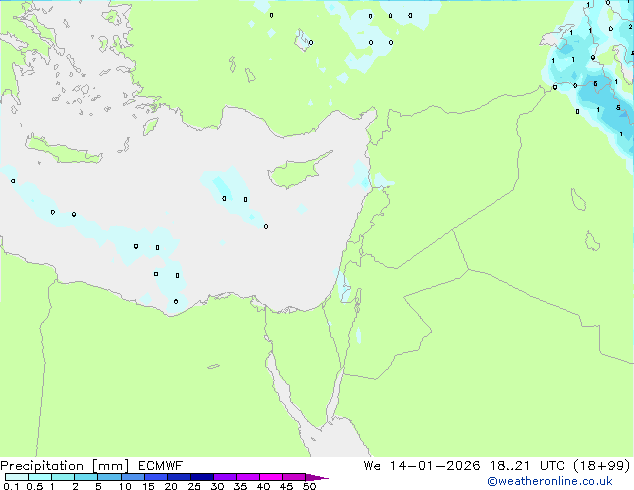The image size is (634, 490).
Task: Click the legend swatch between 0.5 and 1
Action: 40,477
